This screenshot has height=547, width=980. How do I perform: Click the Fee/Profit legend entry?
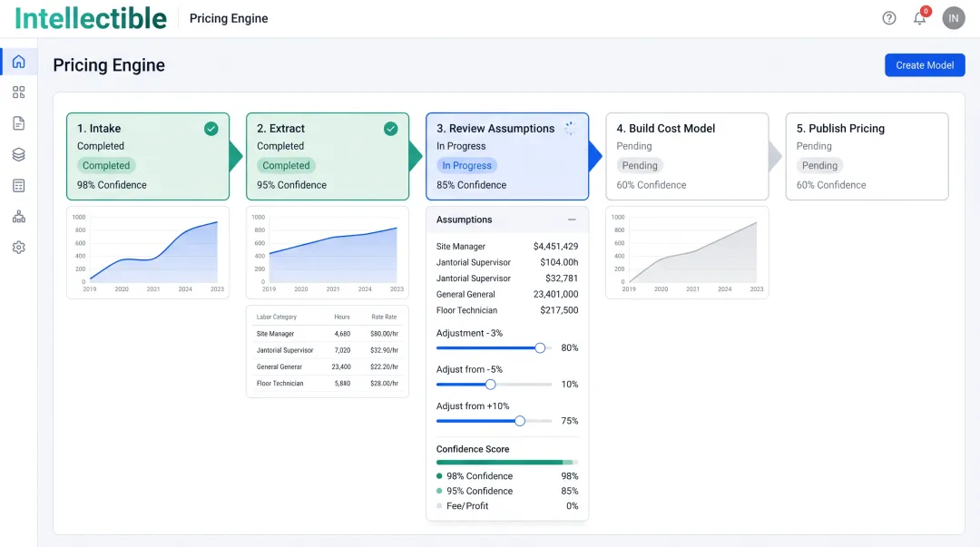pyautogui.click(x=507, y=506)
